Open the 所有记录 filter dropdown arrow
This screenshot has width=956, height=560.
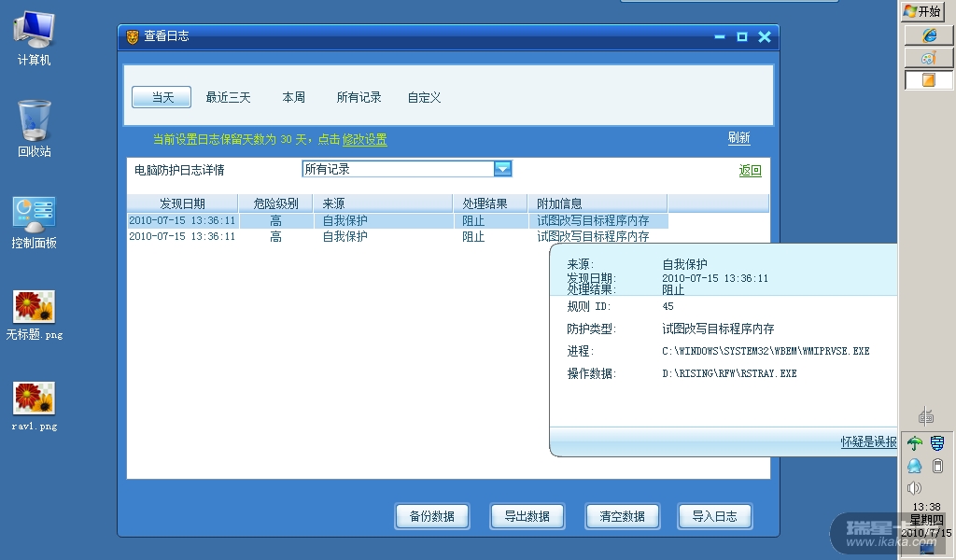(x=502, y=169)
